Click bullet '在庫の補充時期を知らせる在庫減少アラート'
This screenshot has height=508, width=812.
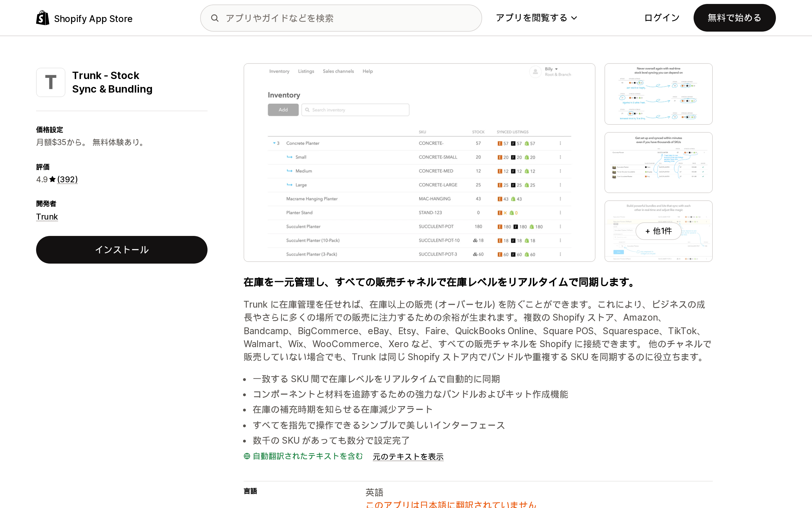343,409
